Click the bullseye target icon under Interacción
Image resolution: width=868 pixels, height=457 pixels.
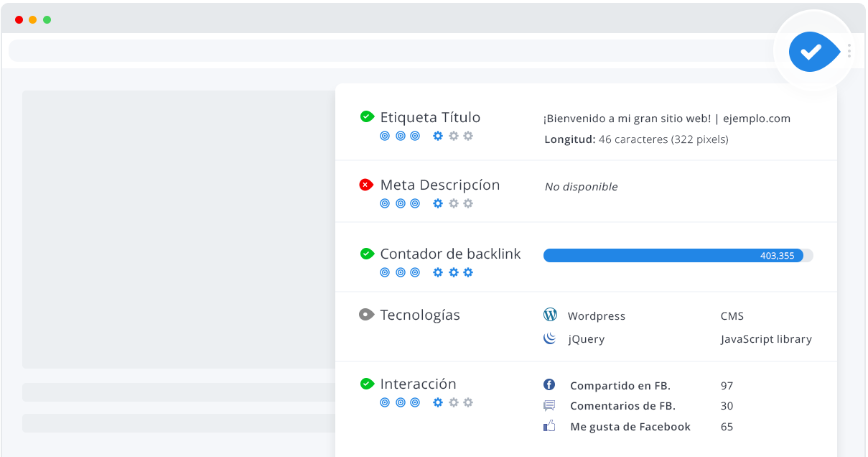[385, 402]
